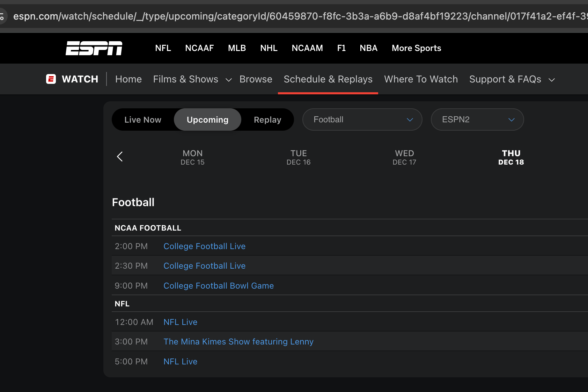Open More Sports in top navigation

[x=416, y=48]
